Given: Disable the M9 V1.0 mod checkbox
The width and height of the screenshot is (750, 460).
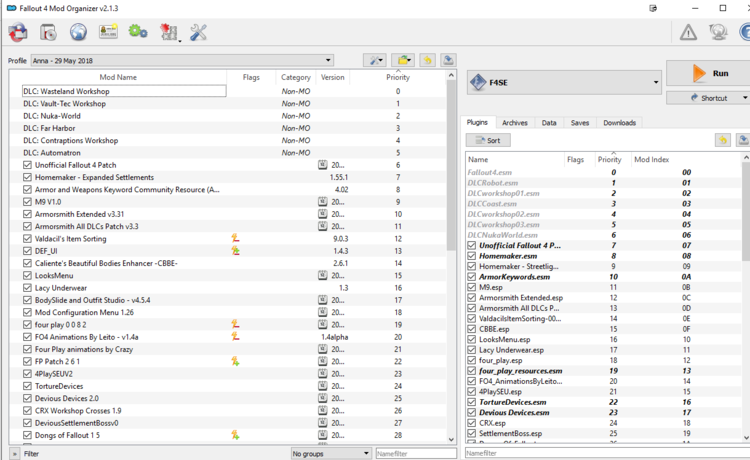Looking at the screenshot, I should [27, 201].
